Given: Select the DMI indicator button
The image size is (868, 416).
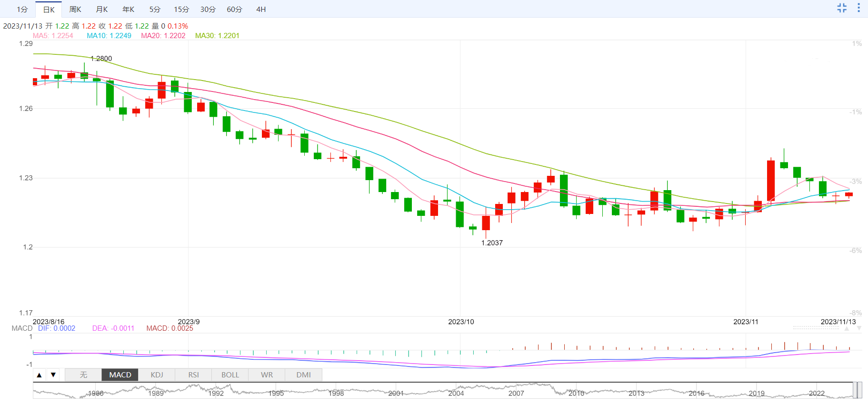Looking at the screenshot, I should (303, 375).
